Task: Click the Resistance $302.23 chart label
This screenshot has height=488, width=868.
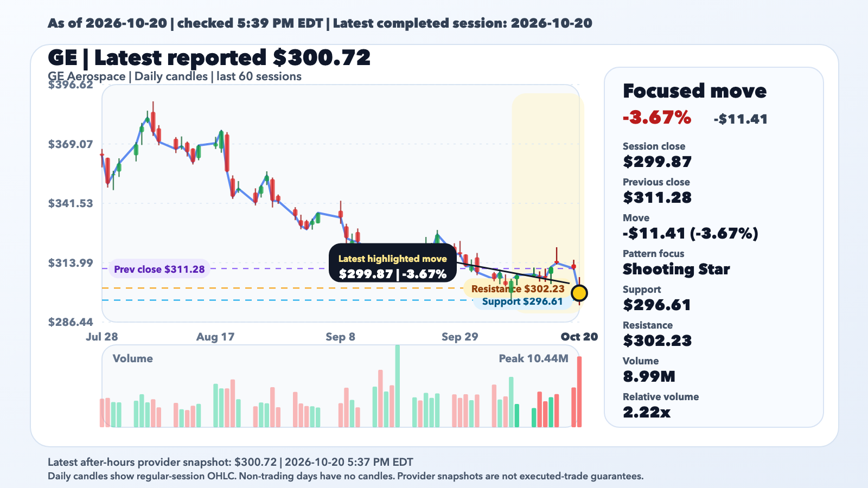Action: click(x=518, y=289)
